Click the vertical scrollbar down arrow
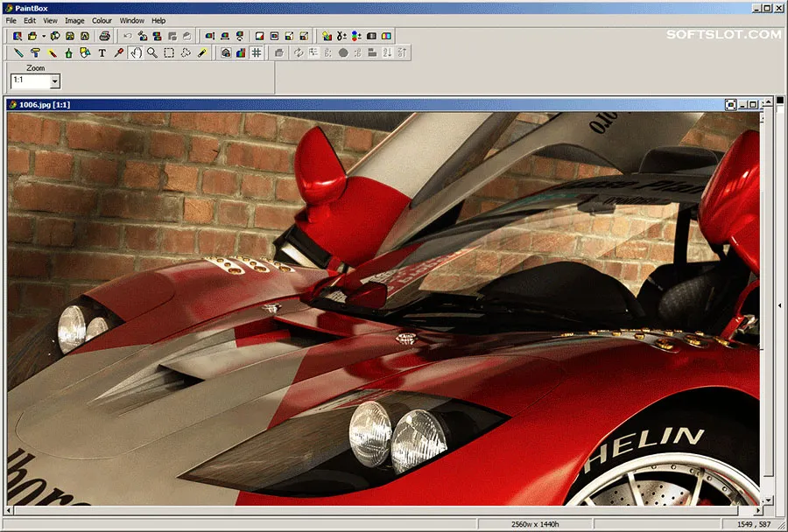788x532 pixels. (767, 500)
